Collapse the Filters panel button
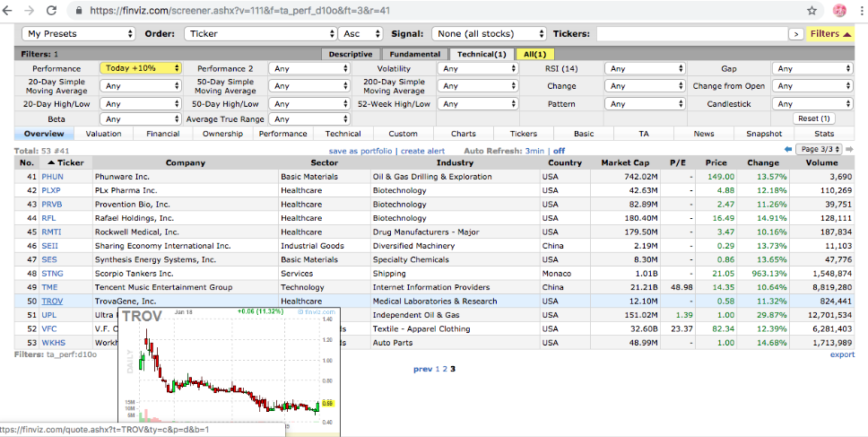The height and width of the screenshot is (437, 868). [x=830, y=34]
